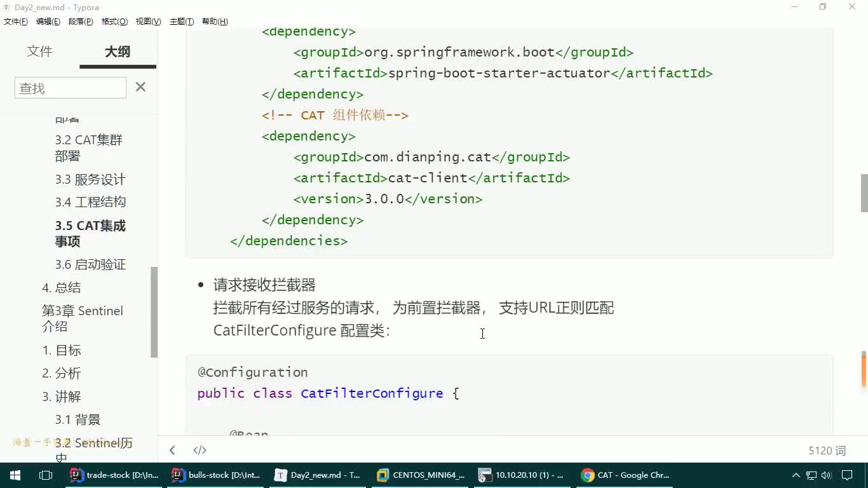Jump to outline item 3.5 CAT集成事项
This screenshot has width=868, height=488.
click(x=90, y=234)
